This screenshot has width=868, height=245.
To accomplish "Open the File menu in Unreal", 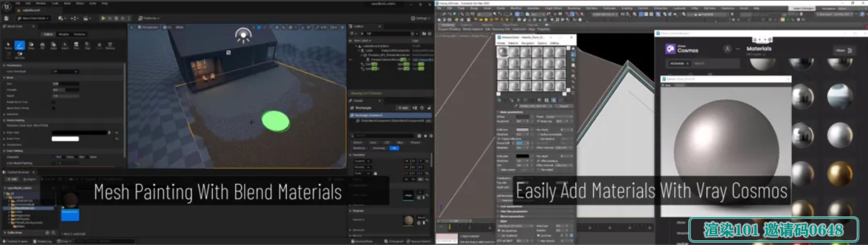I will pos(18,3).
